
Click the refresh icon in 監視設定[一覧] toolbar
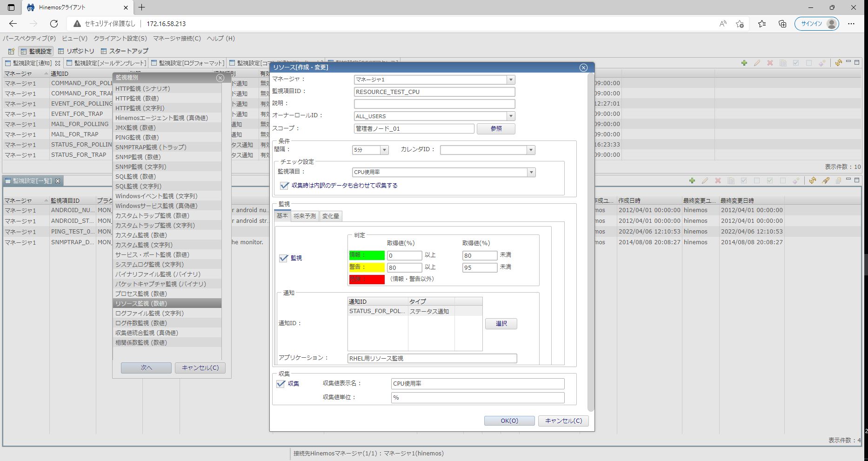click(813, 180)
